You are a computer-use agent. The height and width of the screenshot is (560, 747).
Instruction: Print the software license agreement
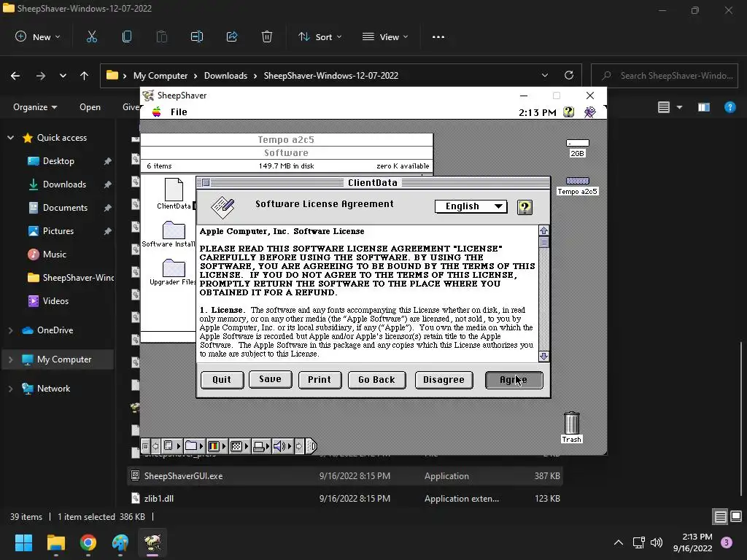(x=320, y=379)
